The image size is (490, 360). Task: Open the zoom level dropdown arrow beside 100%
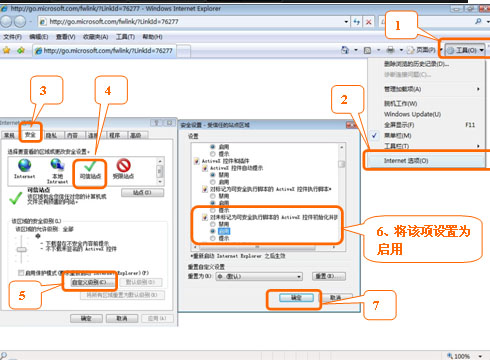[480, 356]
